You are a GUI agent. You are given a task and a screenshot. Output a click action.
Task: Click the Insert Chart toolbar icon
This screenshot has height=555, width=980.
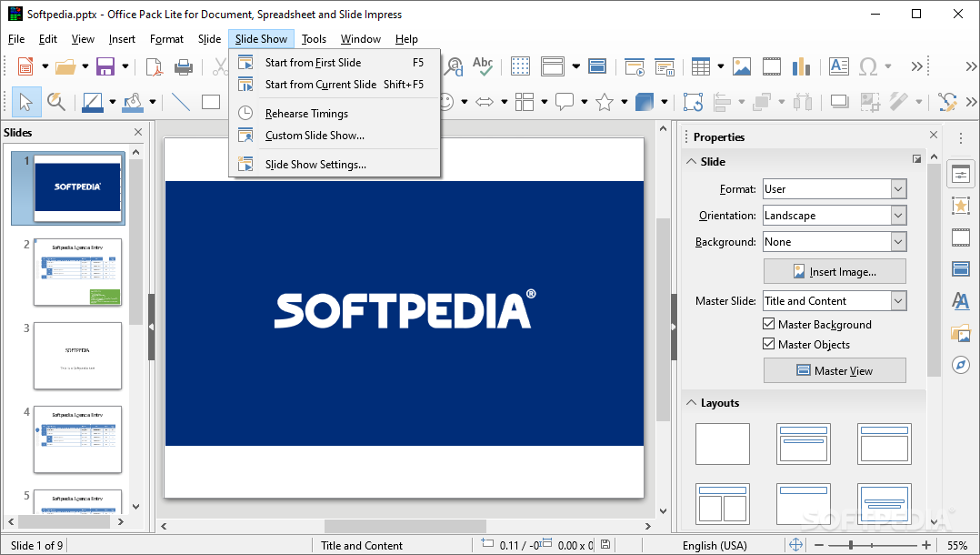pyautogui.click(x=801, y=66)
